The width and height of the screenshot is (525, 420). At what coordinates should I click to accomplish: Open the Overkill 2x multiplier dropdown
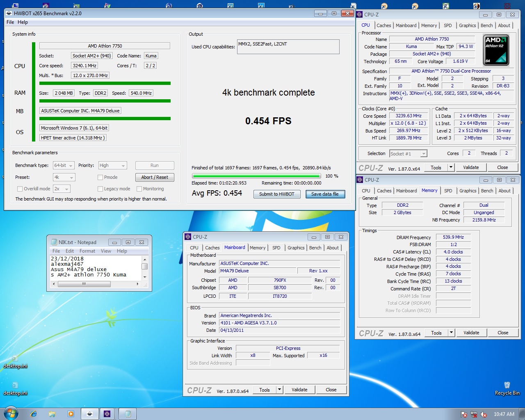(x=62, y=189)
